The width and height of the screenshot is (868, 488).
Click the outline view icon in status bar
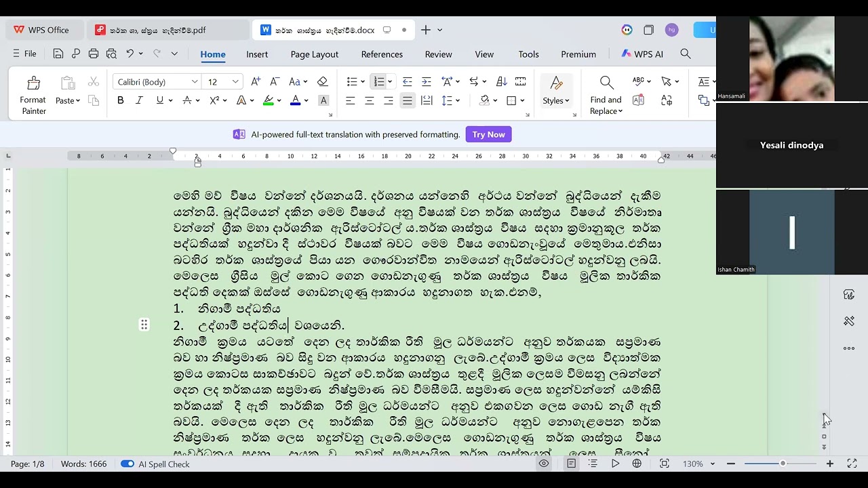pyautogui.click(x=593, y=464)
